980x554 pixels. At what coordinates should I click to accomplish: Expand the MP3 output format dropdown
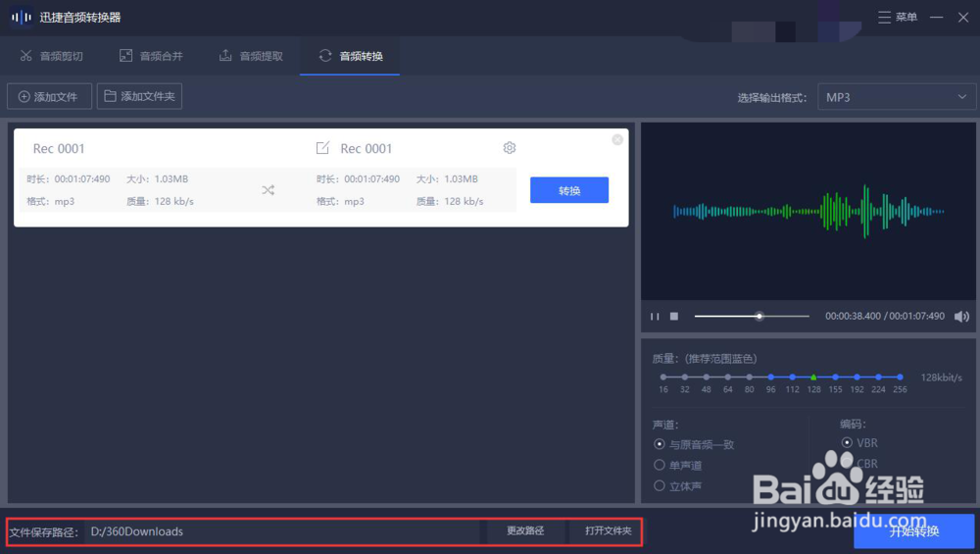tap(897, 97)
